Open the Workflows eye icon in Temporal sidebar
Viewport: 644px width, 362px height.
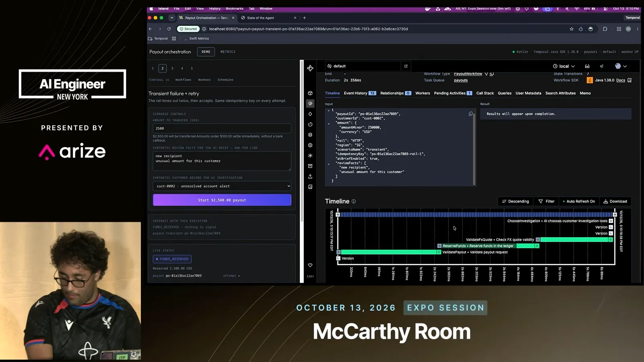coord(310,103)
